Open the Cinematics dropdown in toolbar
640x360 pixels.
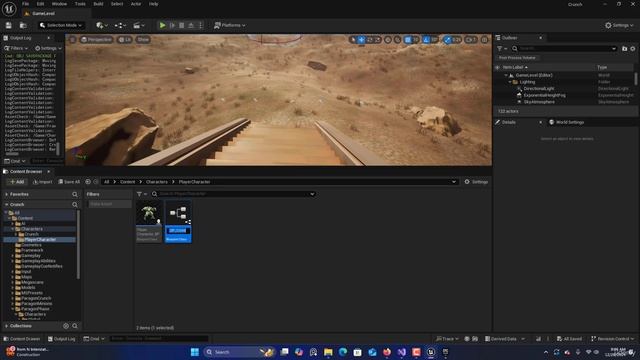(139, 25)
